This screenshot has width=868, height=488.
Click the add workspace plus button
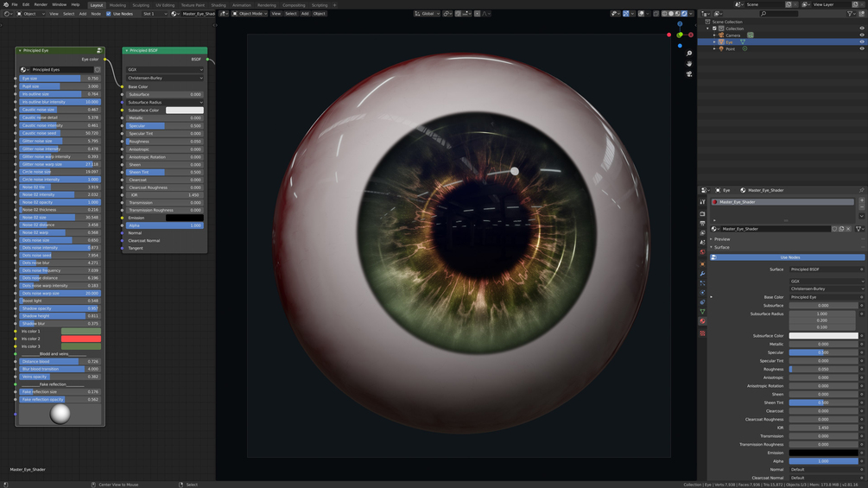(334, 5)
